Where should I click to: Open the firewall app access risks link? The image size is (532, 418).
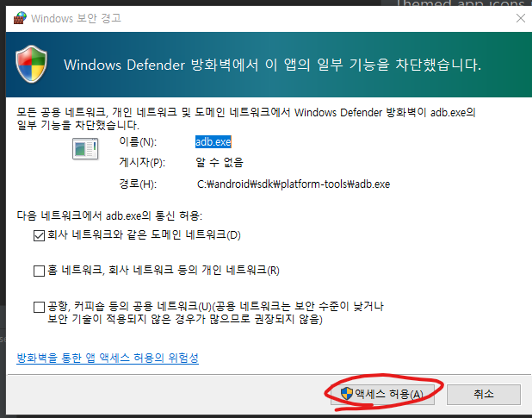[x=108, y=358]
